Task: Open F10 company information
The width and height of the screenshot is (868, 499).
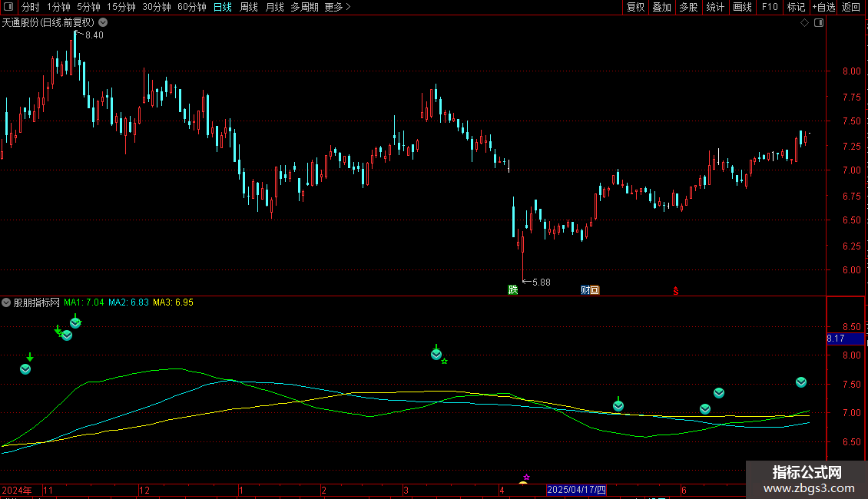Action: pyautogui.click(x=770, y=7)
